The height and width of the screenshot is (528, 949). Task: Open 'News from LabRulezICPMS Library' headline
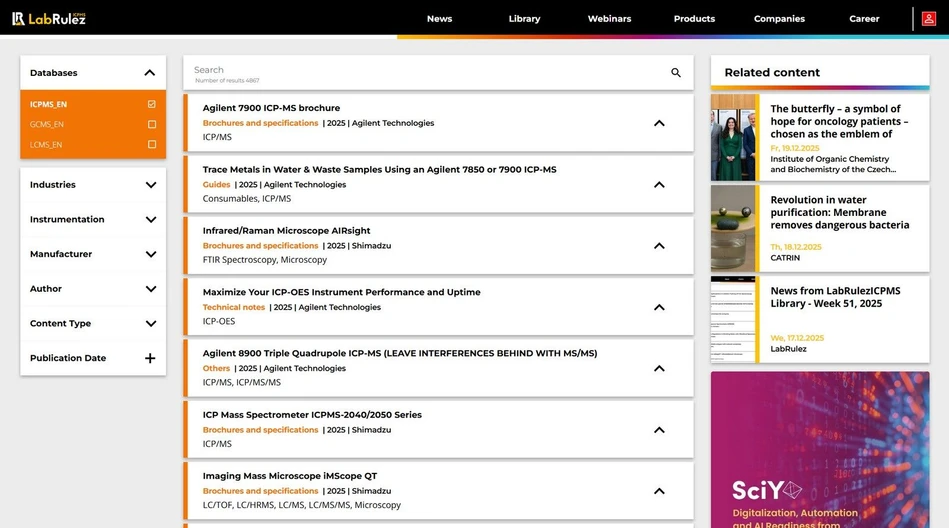[x=835, y=297]
